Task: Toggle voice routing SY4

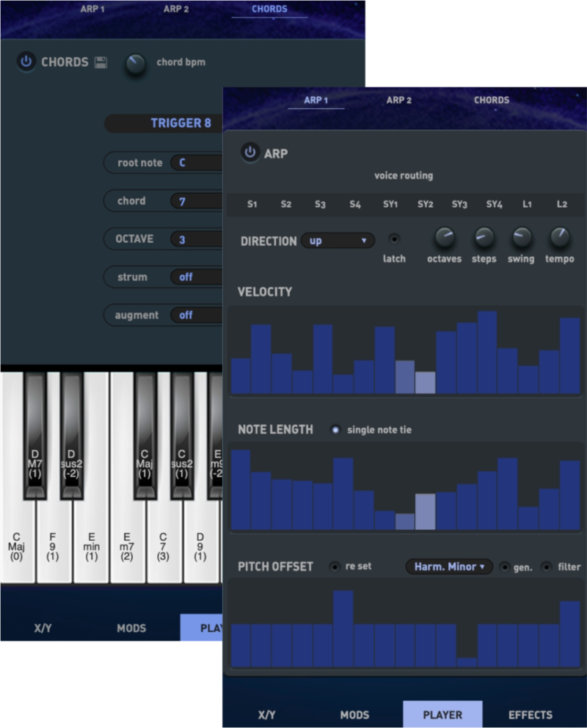Action: coord(495,204)
